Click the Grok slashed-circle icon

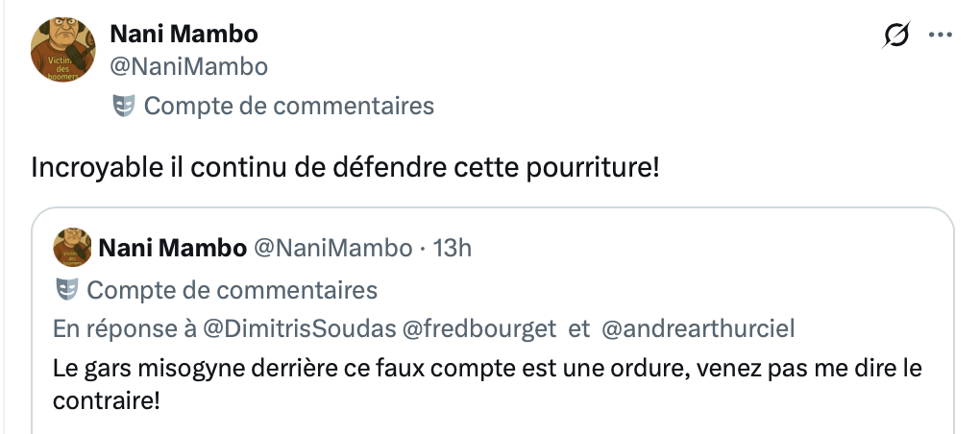coord(895,36)
